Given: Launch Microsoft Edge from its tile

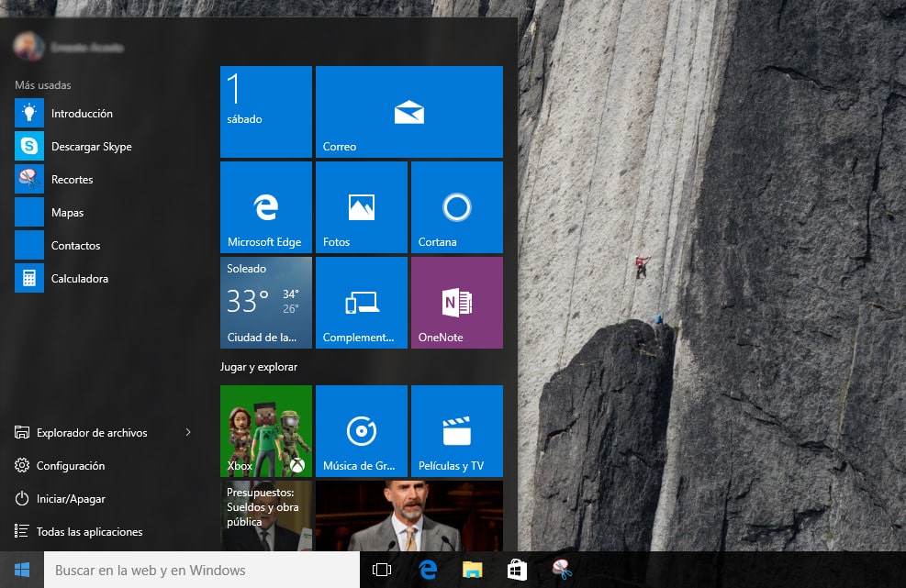Looking at the screenshot, I should pos(265,205).
